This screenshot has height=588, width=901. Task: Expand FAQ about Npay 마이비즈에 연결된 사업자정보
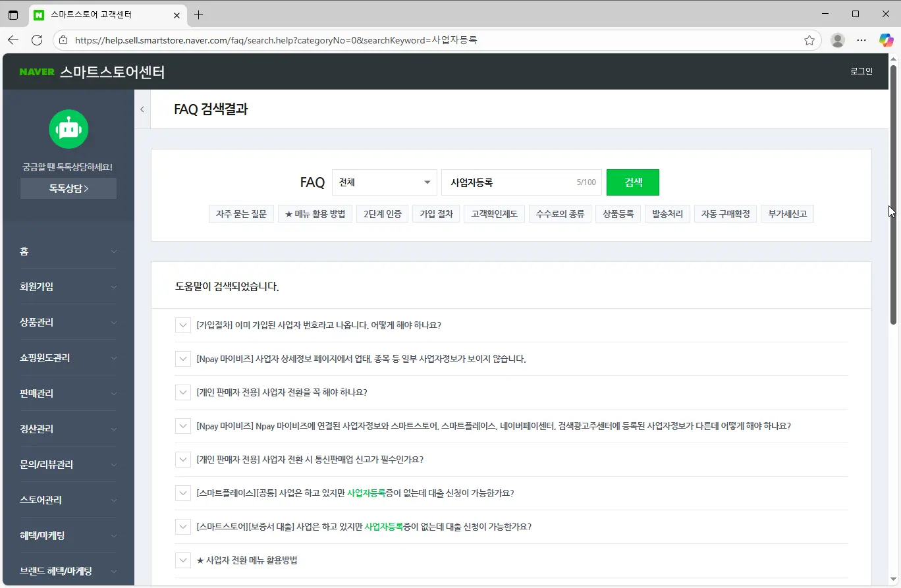pyautogui.click(x=183, y=426)
